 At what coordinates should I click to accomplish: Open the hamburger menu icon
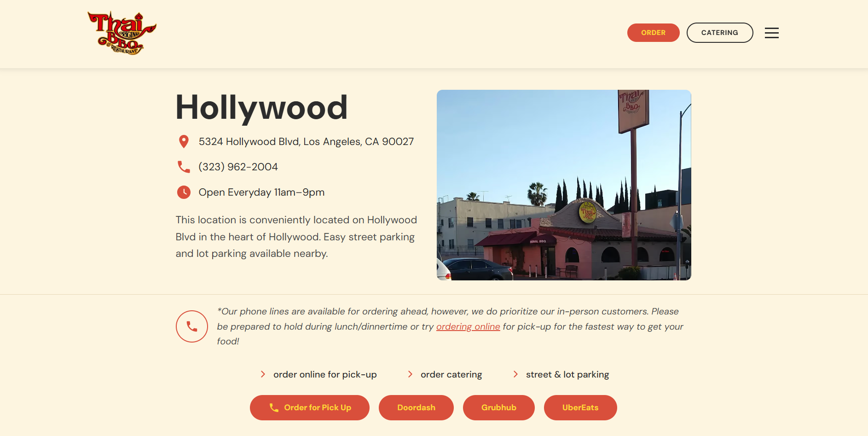click(771, 33)
